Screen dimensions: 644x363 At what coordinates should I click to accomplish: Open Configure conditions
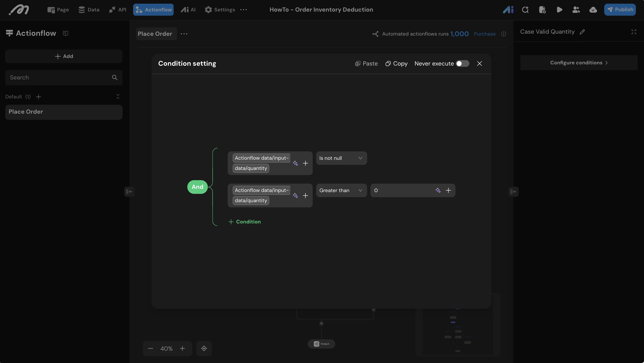(579, 63)
